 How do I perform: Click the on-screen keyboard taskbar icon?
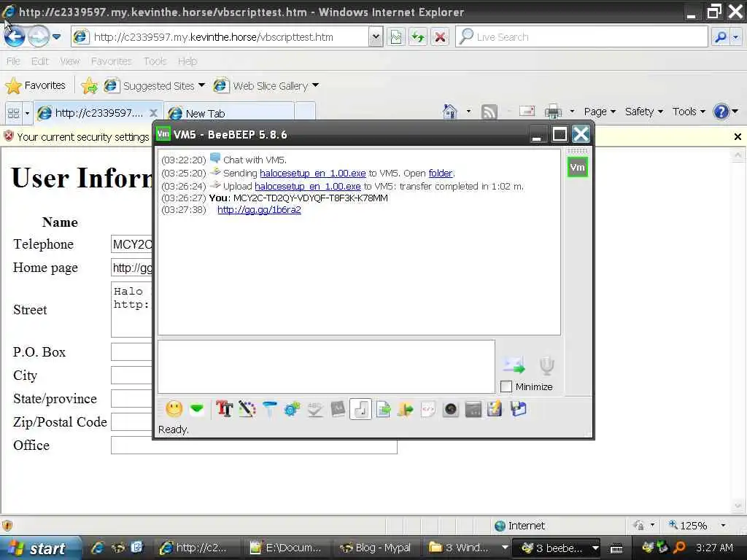point(616,548)
